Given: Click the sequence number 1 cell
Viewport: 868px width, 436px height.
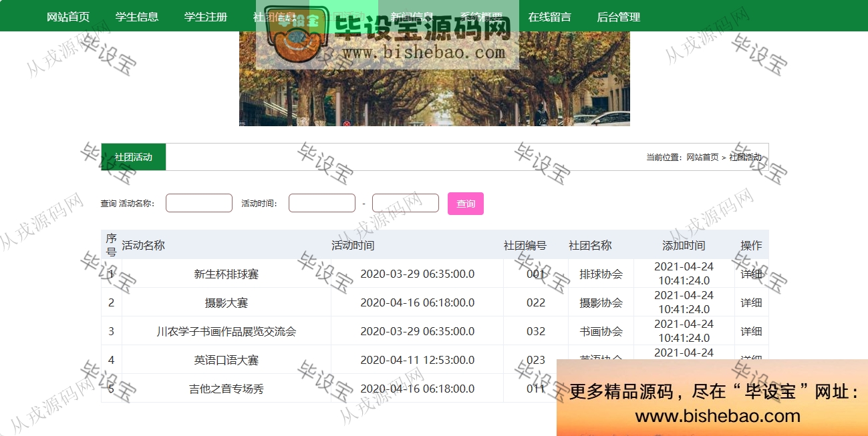Looking at the screenshot, I should tap(112, 274).
